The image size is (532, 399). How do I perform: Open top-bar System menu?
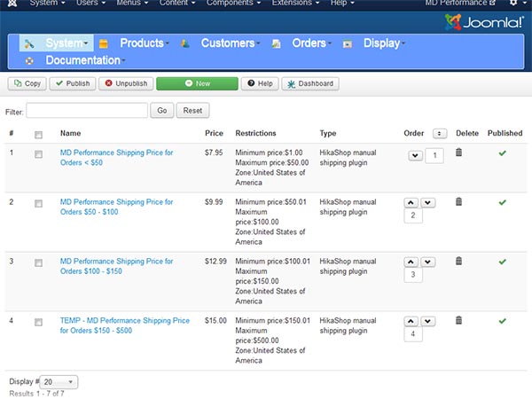[47, 3]
